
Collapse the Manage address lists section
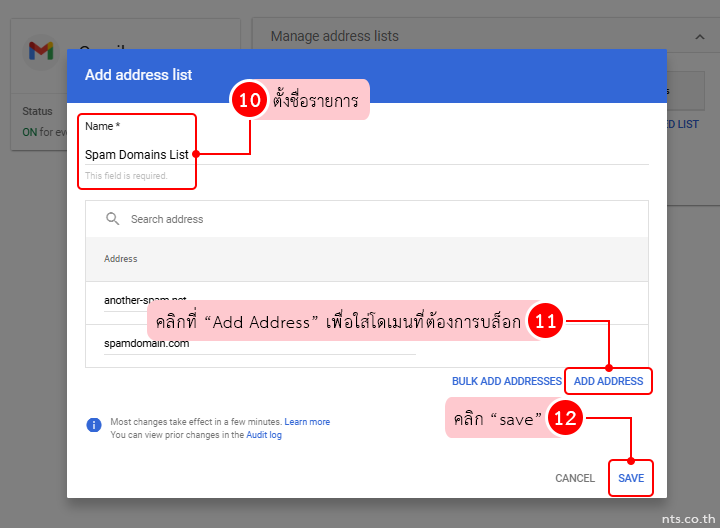(x=698, y=36)
